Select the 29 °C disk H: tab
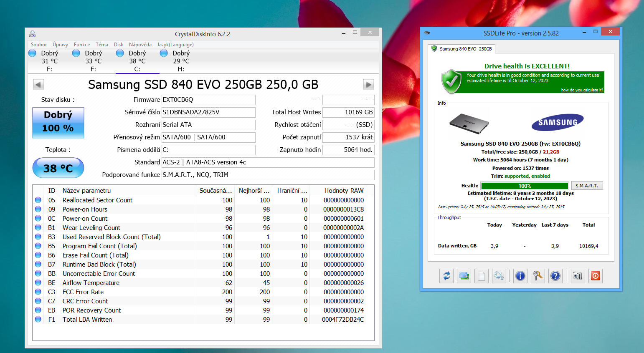This screenshot has height=353, width=644. tap(181, 61)
